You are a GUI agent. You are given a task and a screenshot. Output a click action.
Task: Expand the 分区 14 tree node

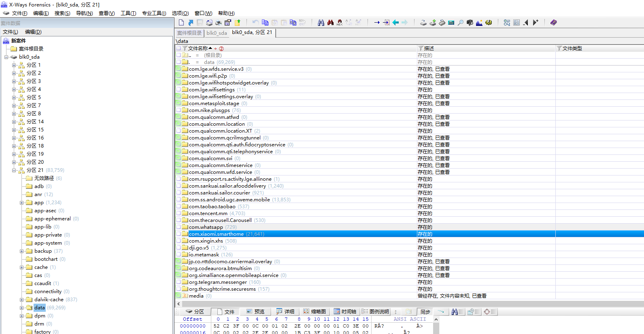14,122
